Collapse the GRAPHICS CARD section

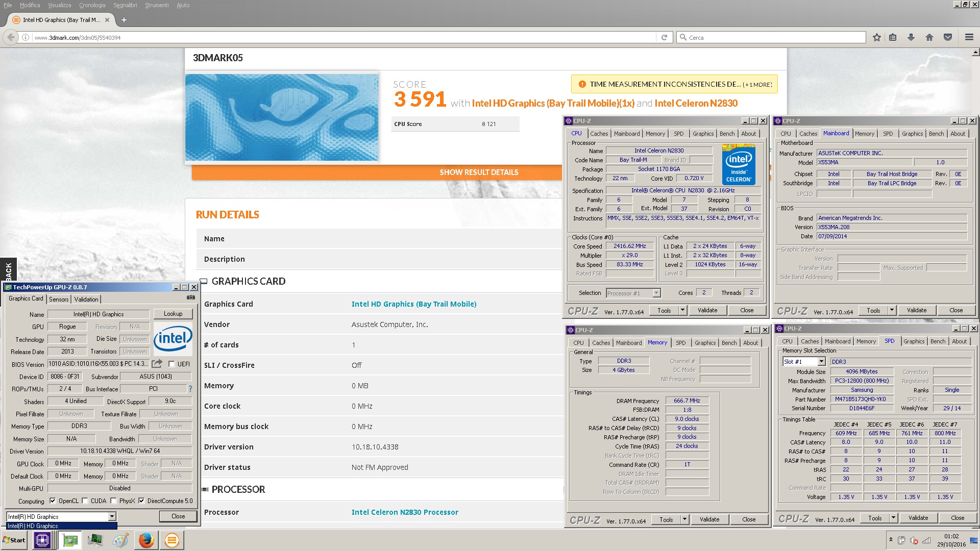204,281
